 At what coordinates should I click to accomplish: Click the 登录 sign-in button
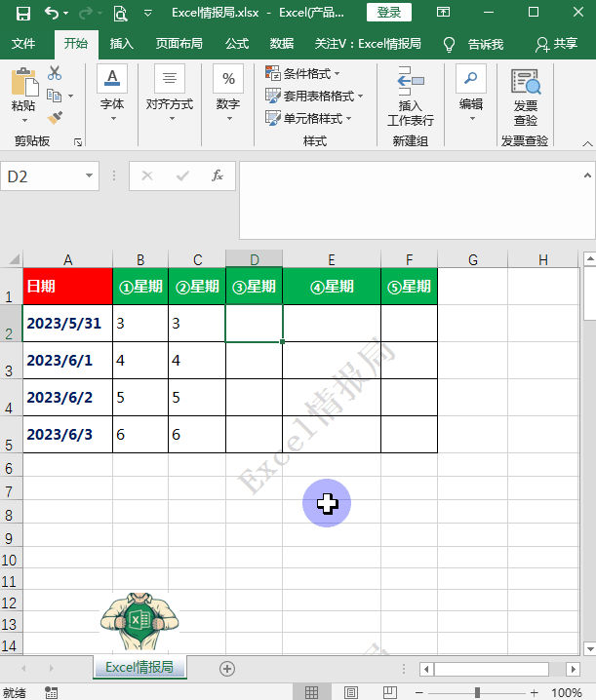tap(388, 13)
